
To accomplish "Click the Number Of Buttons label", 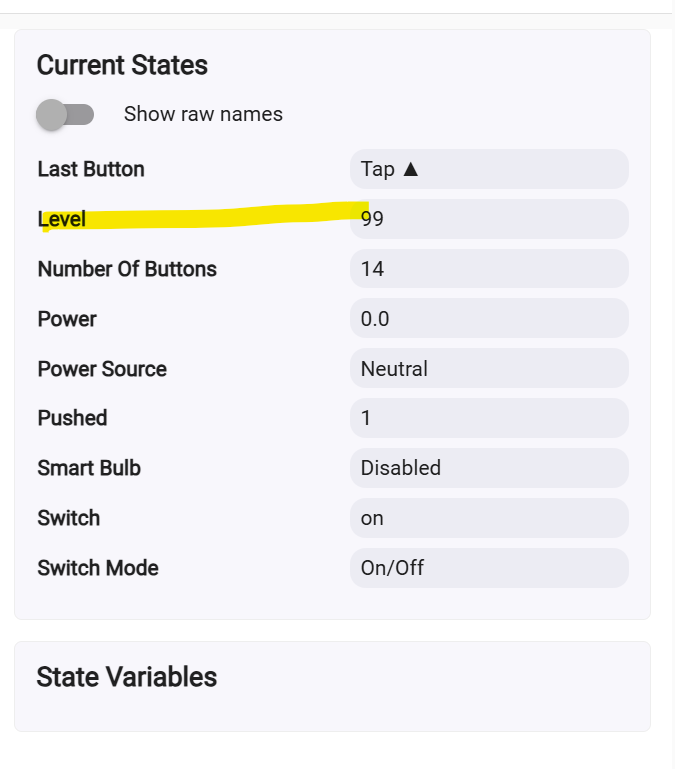I will (x=127, y=269).
